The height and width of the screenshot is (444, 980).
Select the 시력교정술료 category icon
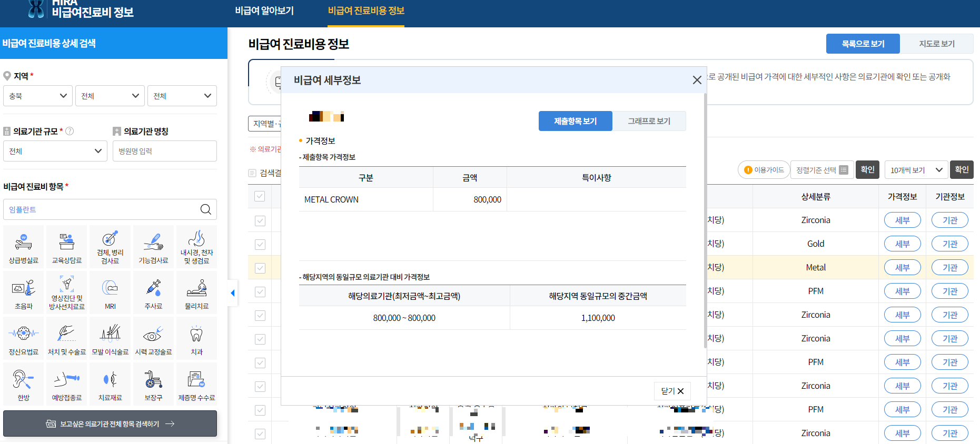(x=153, y=338)
